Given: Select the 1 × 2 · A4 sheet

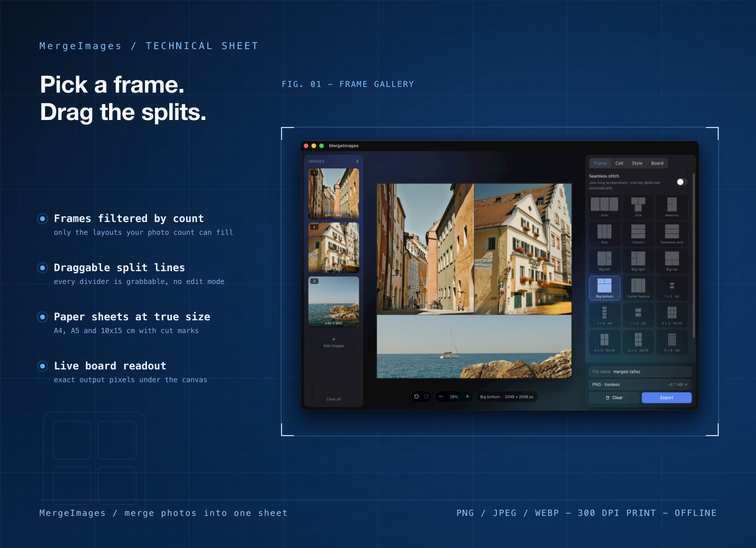Looking at the screenshot, I should [672, 288].
